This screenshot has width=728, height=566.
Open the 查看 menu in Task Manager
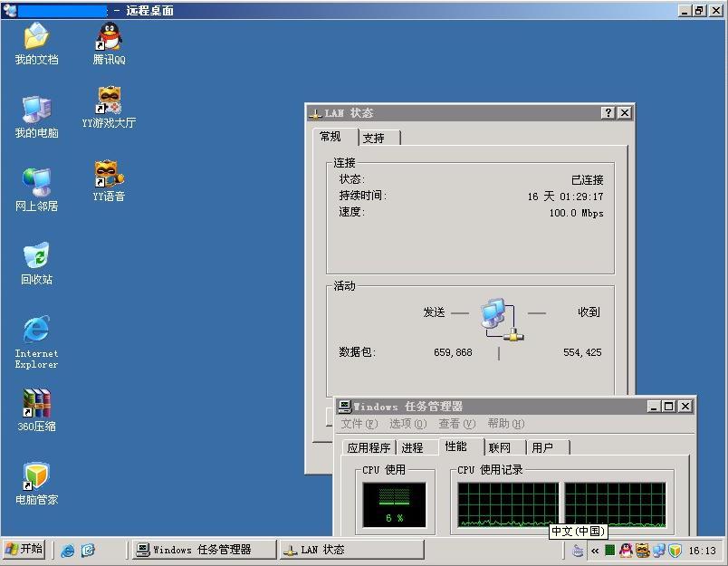click(456, 424)
